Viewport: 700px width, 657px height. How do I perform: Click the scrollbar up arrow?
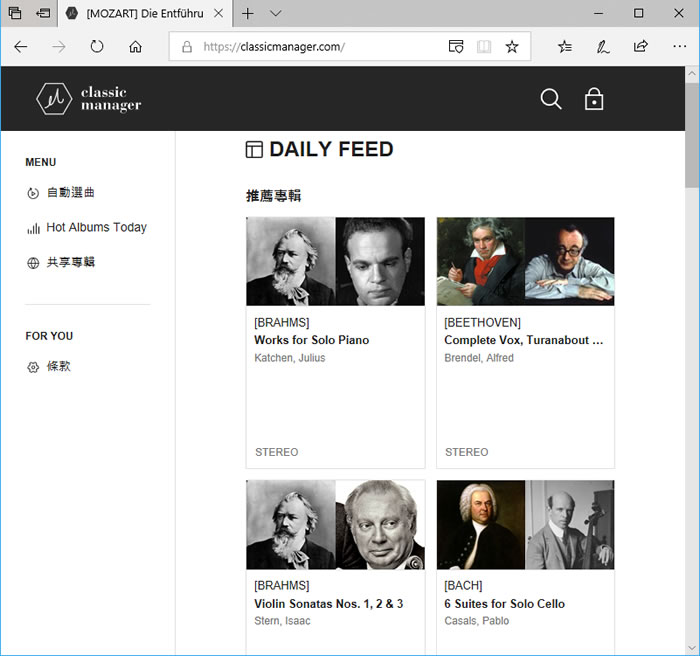[692, 73]
